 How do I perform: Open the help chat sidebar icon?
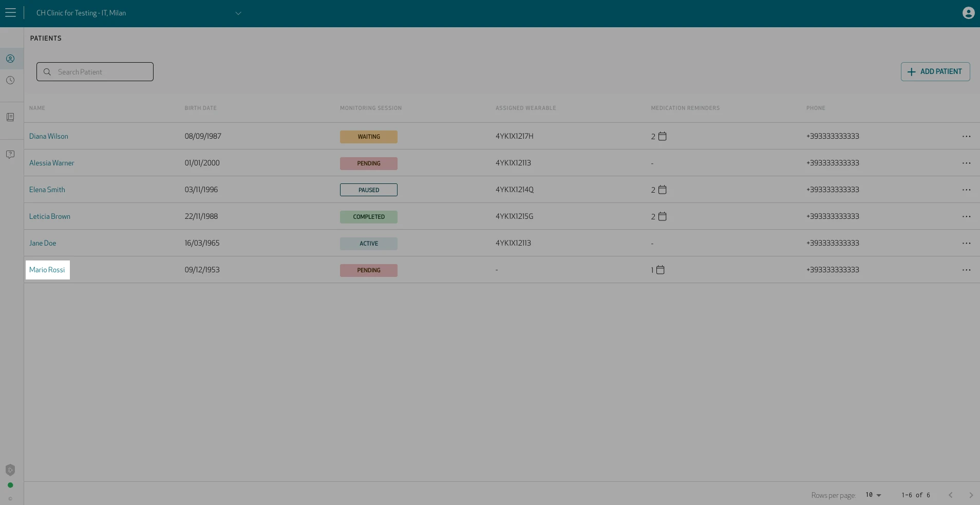tap(10, 154)
